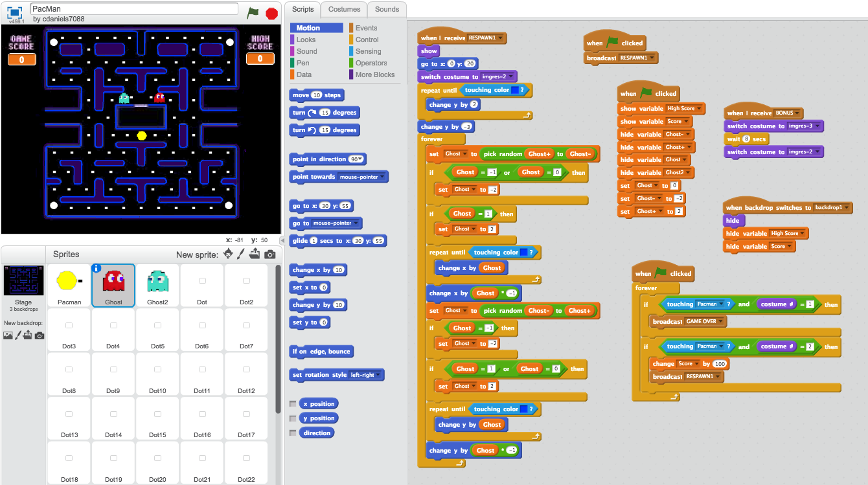Toggle the direction reporter checkbox
The width and height of the screenshot is (868, 485).
[x=293, y=433]
